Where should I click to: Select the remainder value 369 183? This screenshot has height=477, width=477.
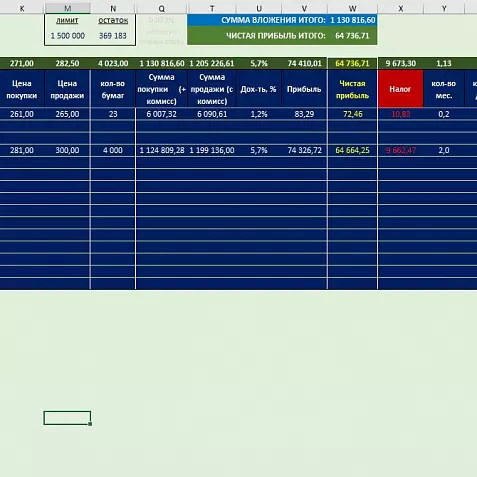113,36
